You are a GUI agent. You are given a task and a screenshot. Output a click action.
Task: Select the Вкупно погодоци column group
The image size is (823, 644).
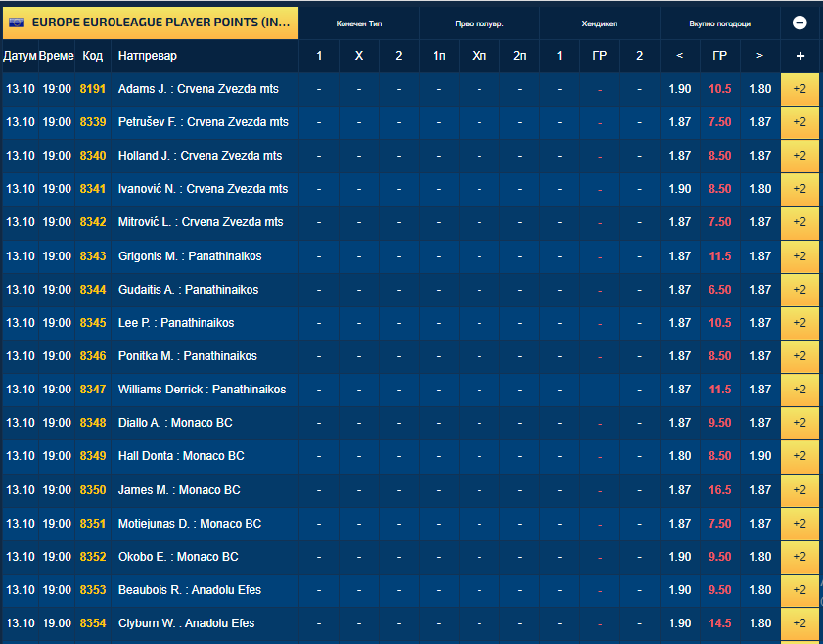coord(719,23)
